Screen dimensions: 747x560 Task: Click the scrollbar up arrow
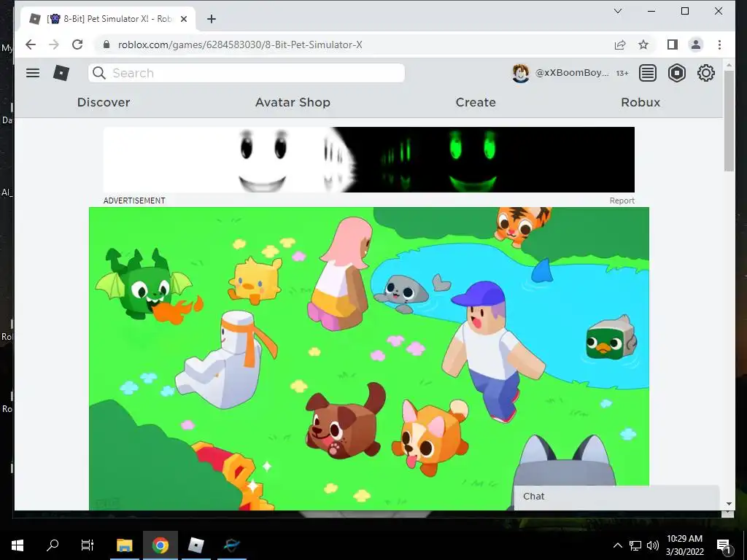[x=729, y=64]
